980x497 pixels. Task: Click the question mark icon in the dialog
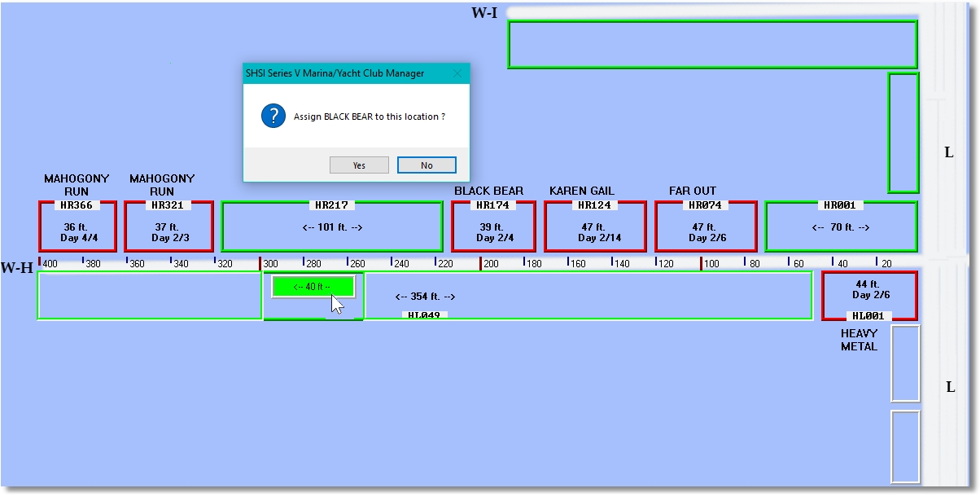click(274, 116)
